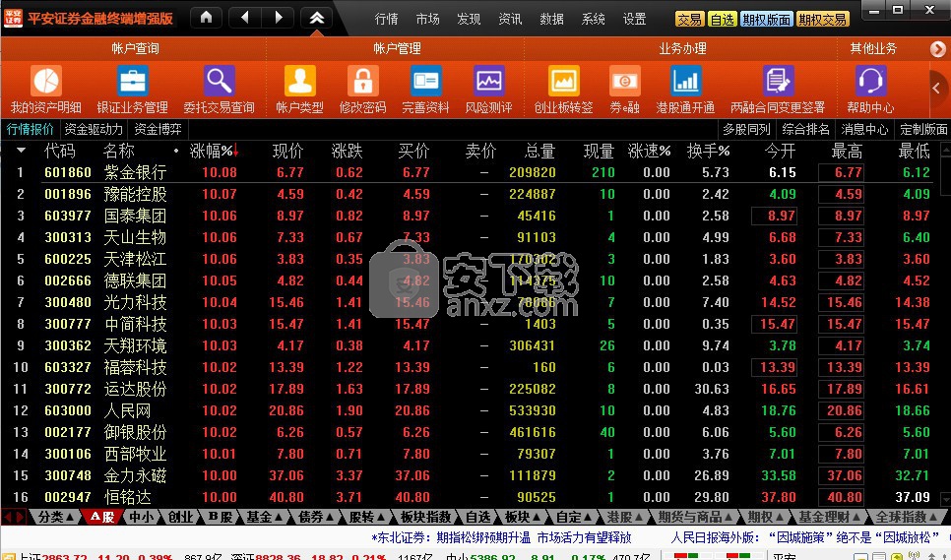Viewport: 951px width, 560px height.
Task: Open 帐户类型 icon
Action: click(299, 81)
